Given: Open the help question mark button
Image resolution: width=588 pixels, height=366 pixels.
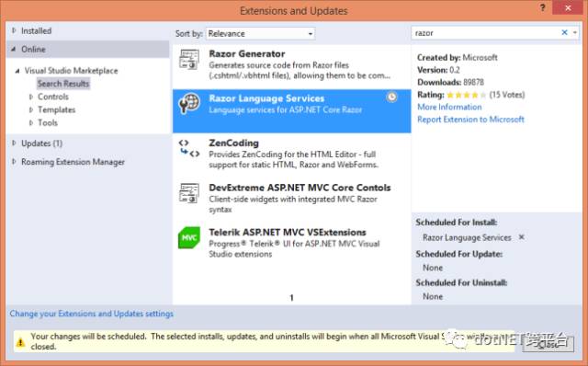Looking at the screenshot, I should coord(543,7).
